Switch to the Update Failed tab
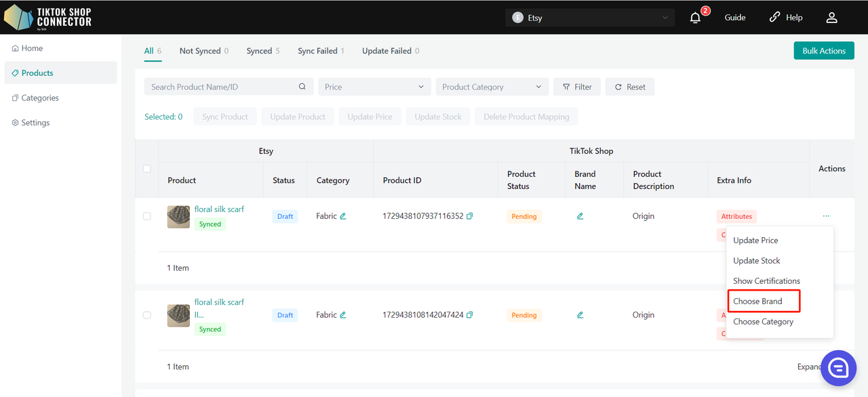Image resolution: width=868 pixels, height=397 pixels. [x=391, y=51]
